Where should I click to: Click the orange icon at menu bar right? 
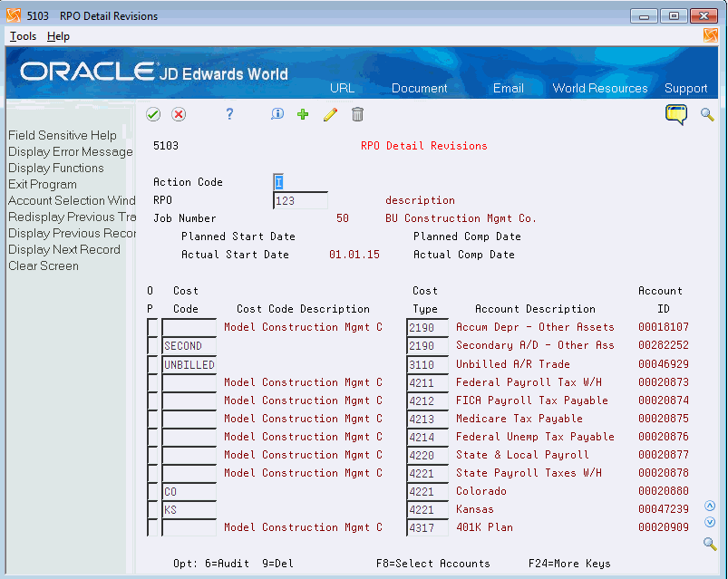pos(711,35)
